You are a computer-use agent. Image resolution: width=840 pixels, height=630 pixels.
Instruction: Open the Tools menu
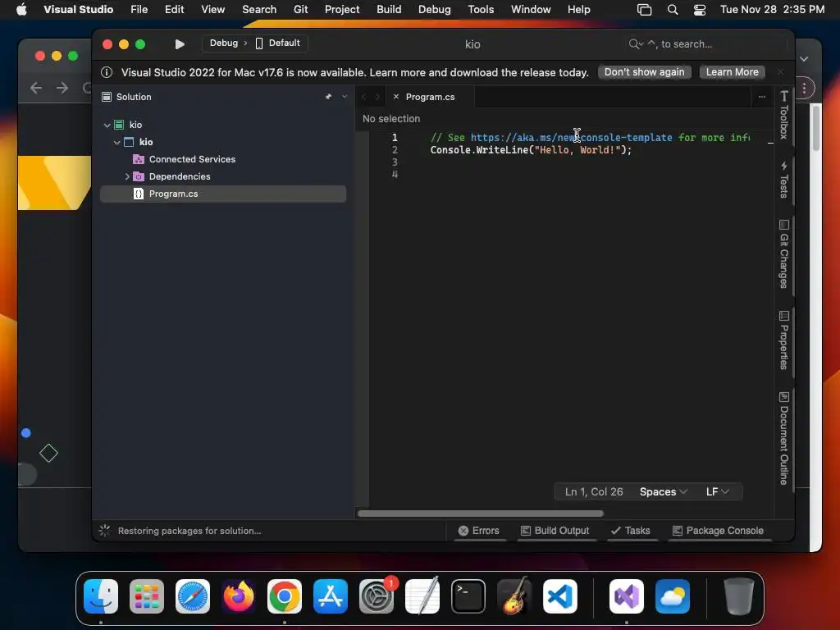(481, 10)
